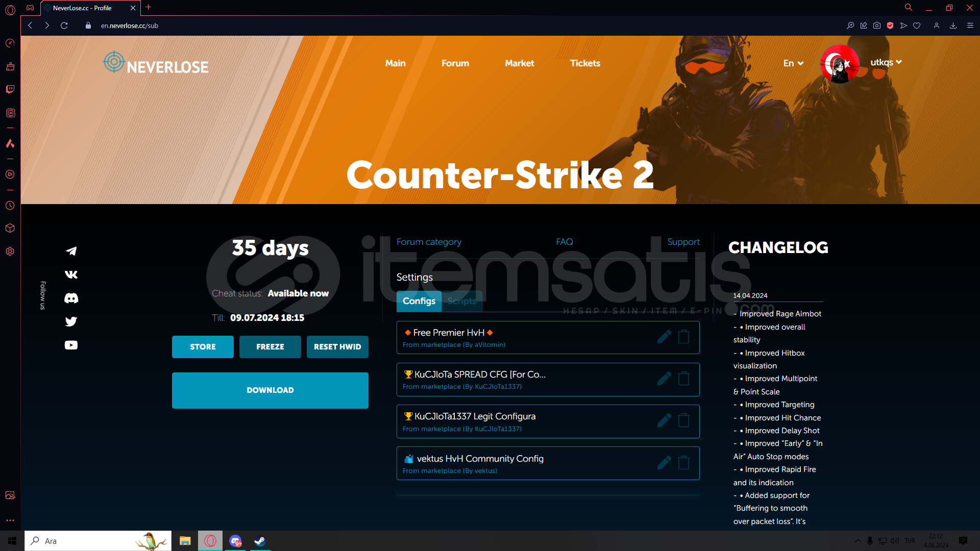Open the Main menu item
980x551 pixels.
396,63
